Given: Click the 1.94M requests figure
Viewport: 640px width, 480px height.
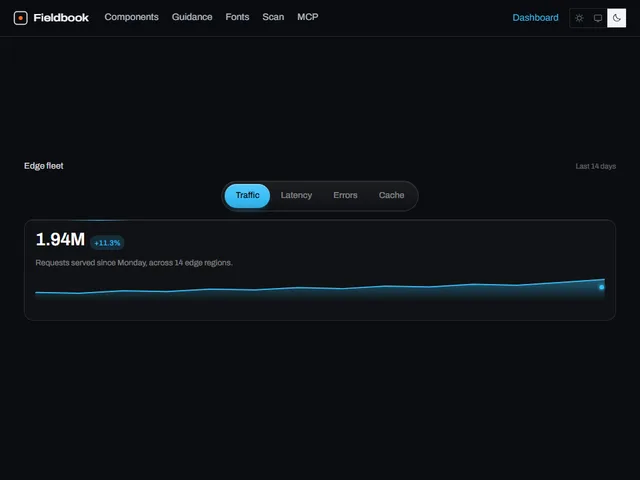Looking at the screenshot, I should pos(60,240).
